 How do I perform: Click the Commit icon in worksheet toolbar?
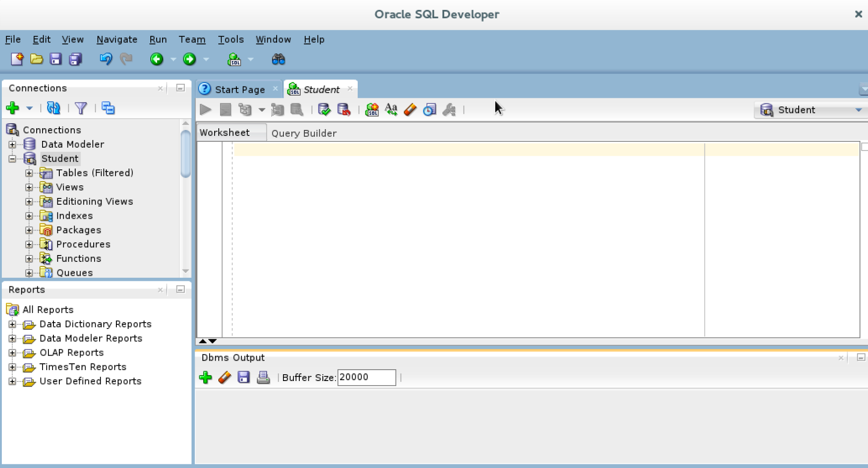point(324,110)
